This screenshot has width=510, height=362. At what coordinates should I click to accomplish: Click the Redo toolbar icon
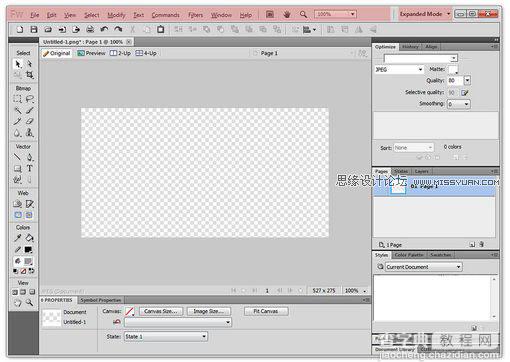(118, 29)
